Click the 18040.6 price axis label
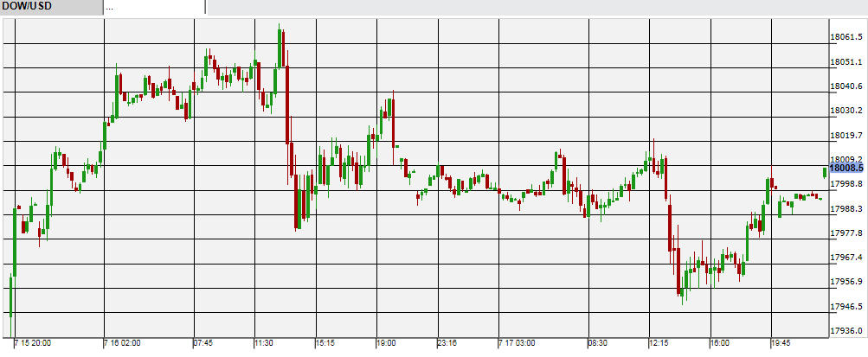The height and width of the screenshot is (357, 868). (x=846, y=86)
